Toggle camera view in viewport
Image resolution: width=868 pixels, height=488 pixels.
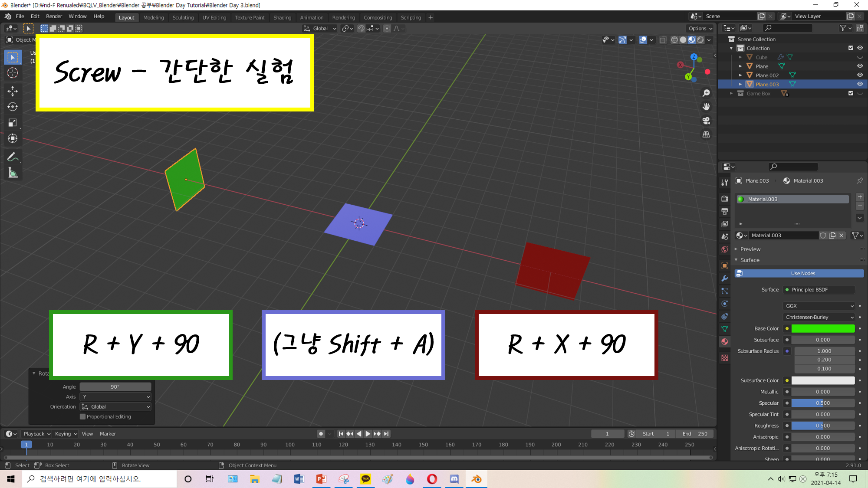(x=706, y=121)
